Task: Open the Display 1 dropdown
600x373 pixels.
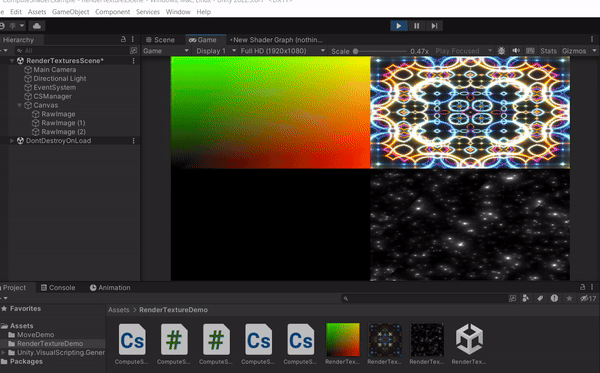Action: pos(215,51)
